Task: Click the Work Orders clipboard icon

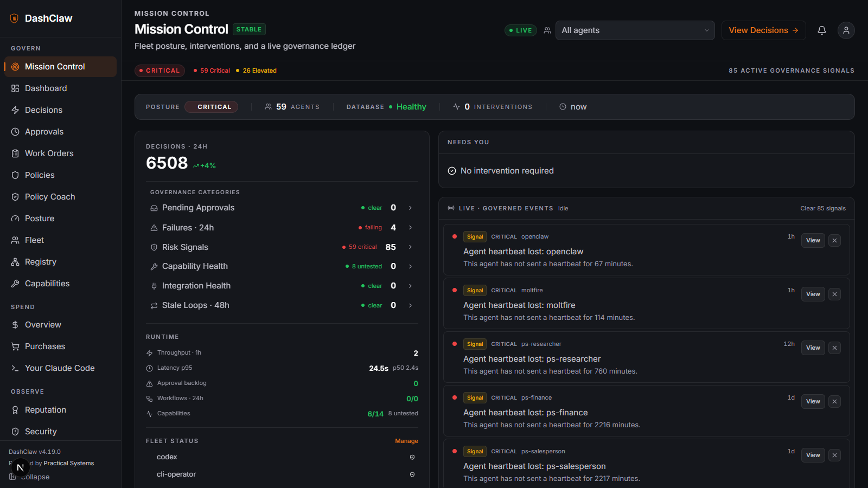Action: [x=15, y=153]
